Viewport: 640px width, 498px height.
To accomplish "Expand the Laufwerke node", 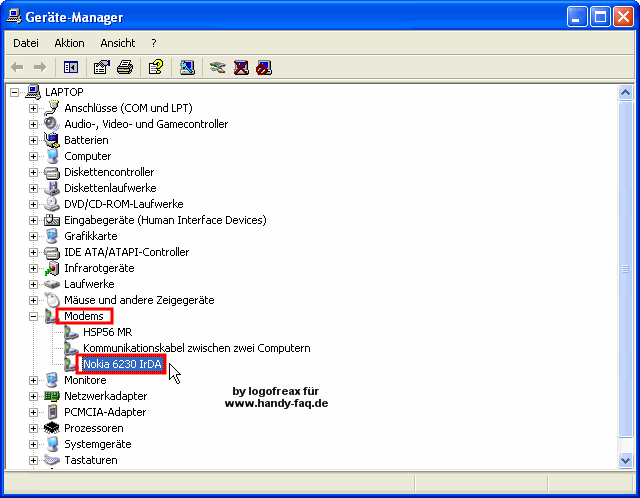I will click(x=33, y=285).
